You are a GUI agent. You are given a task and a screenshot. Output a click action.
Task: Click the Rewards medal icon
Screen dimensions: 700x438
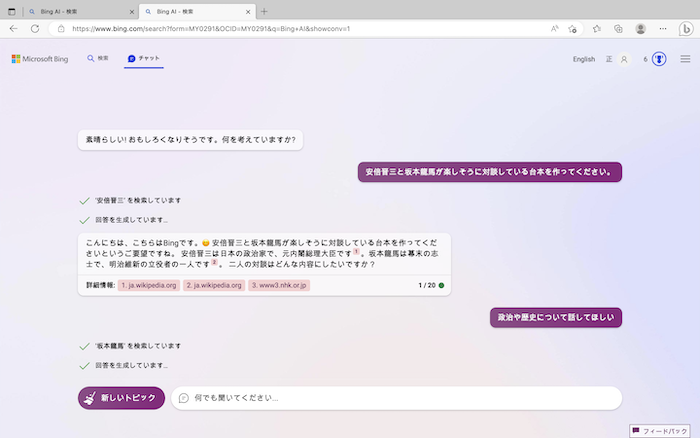click(660, 59)
